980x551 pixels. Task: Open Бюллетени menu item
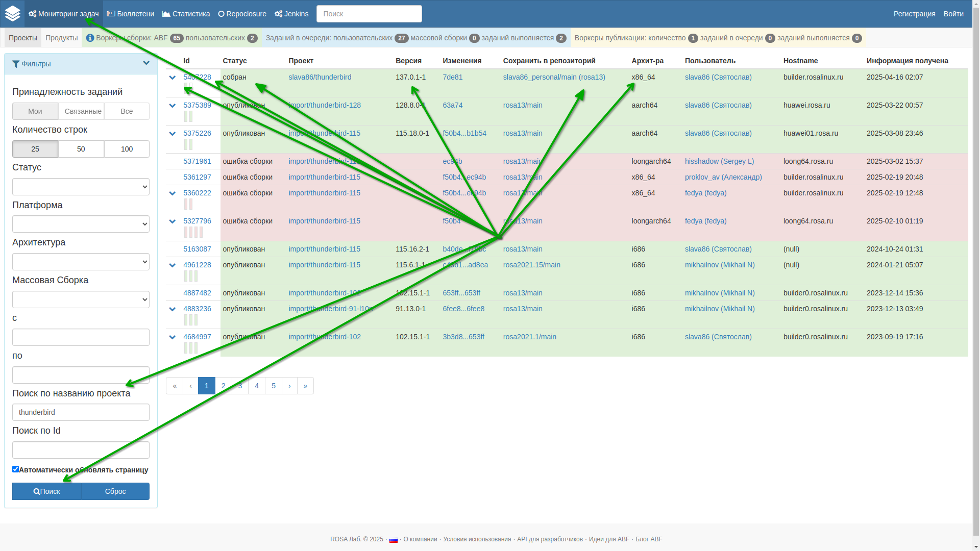click(131, 14)
